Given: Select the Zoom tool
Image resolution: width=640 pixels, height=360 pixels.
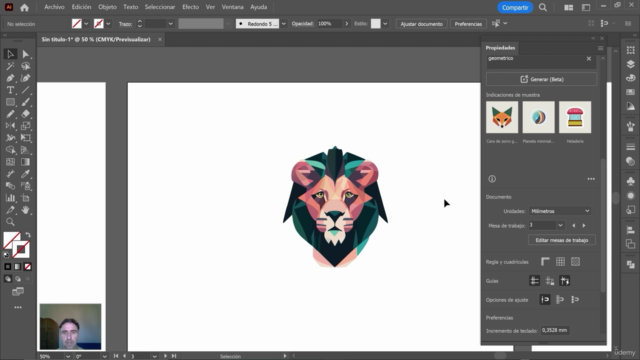Looking at the screenshot, I should pyautogui.click(x=10, y=222).
